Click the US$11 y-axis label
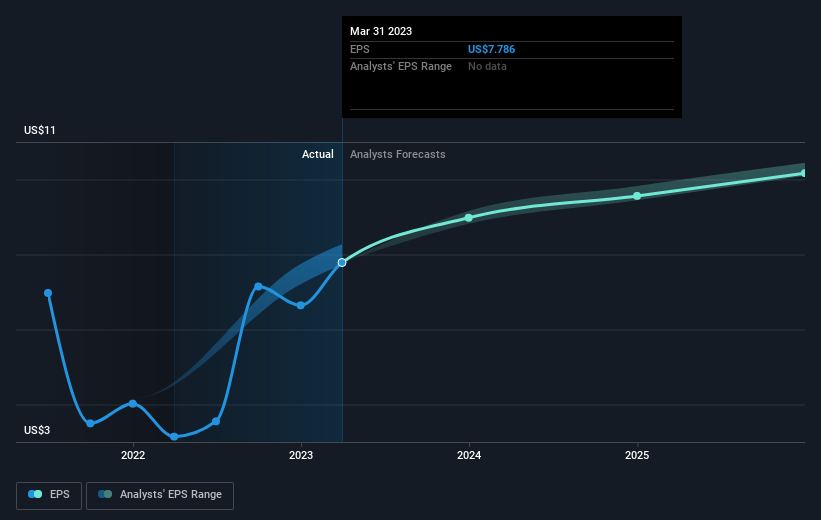This screenshot has height=520, width=821. [x=40, y=130]
